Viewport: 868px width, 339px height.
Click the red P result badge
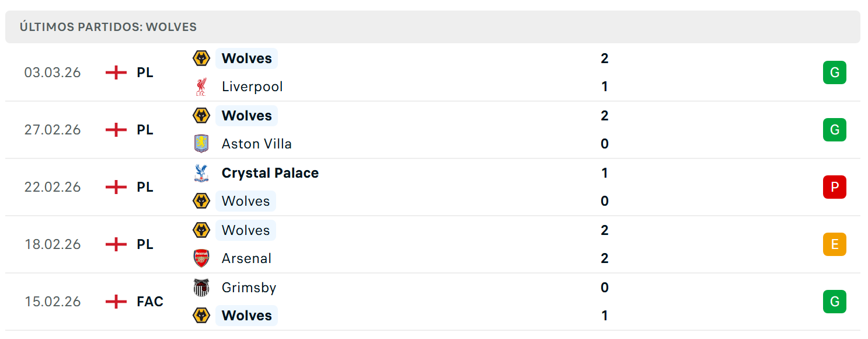point(835,187)
